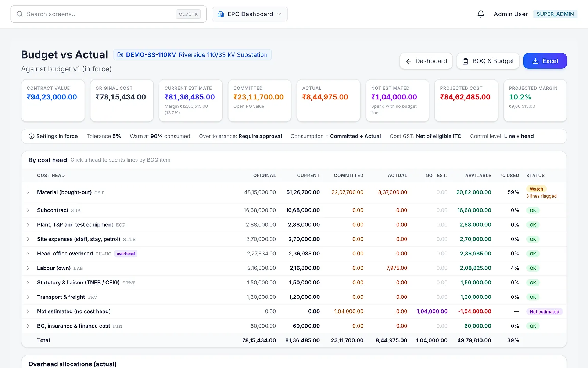Click the Excel download icon
The height and width of the screenshot is (368, 588).
coord(535,61)
